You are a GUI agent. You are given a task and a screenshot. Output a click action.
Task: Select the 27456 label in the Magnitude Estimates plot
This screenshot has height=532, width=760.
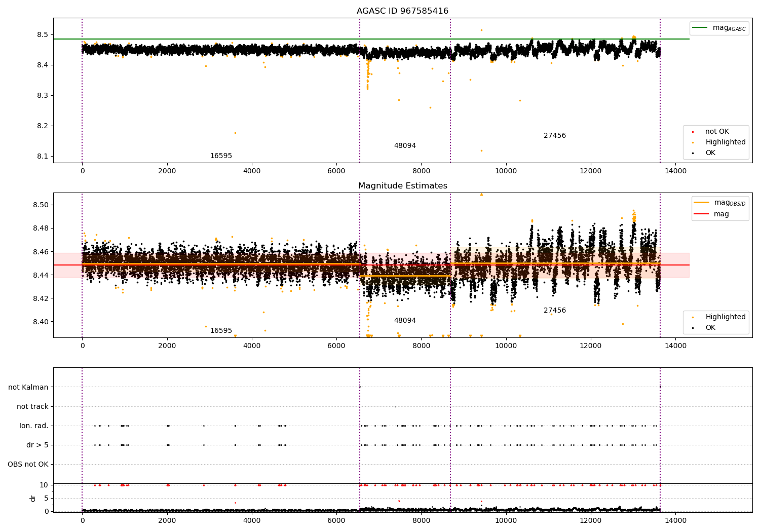(x=555, y=311)
